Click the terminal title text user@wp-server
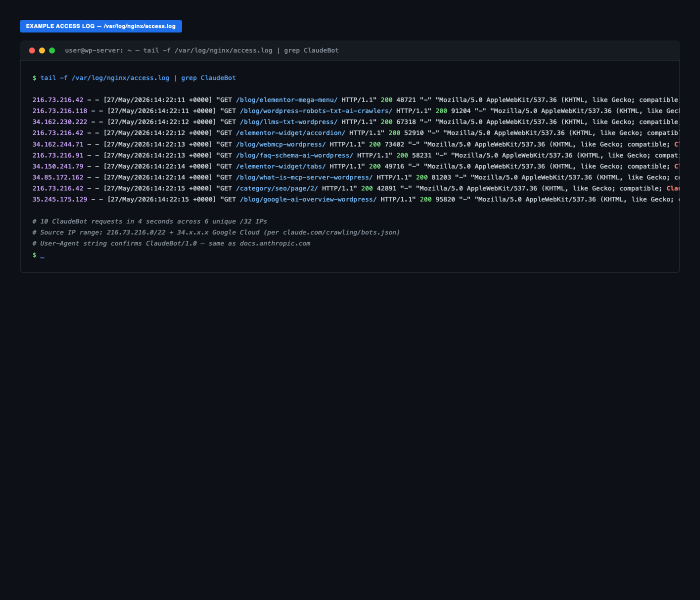700x600 pixels. pyautogui.click(x=202, y=50)
